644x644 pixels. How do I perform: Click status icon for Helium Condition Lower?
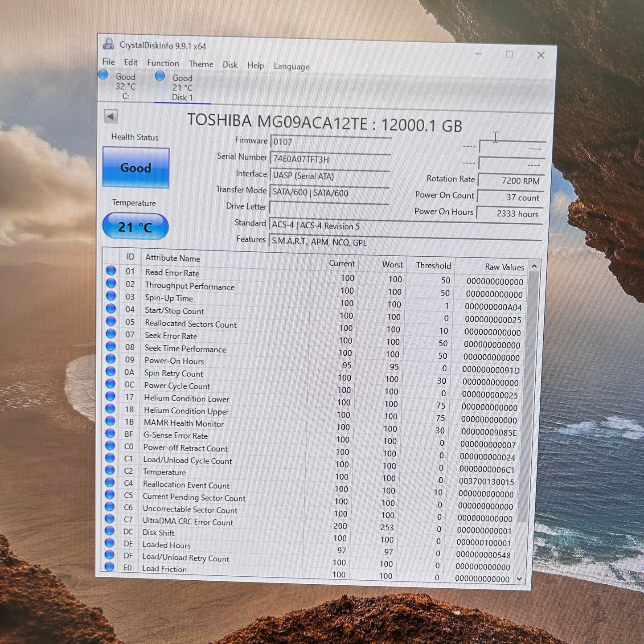click(x=111, y=396)
